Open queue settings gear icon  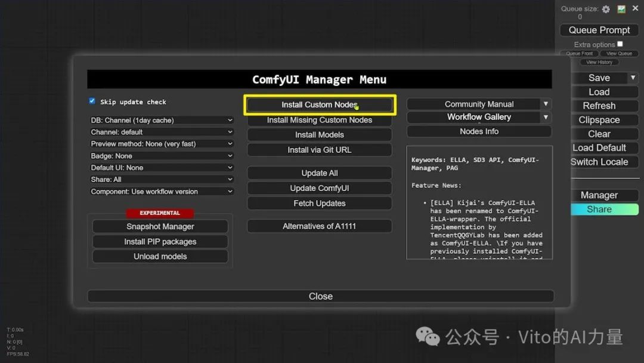pyautogui.click(x=606, y=9)
